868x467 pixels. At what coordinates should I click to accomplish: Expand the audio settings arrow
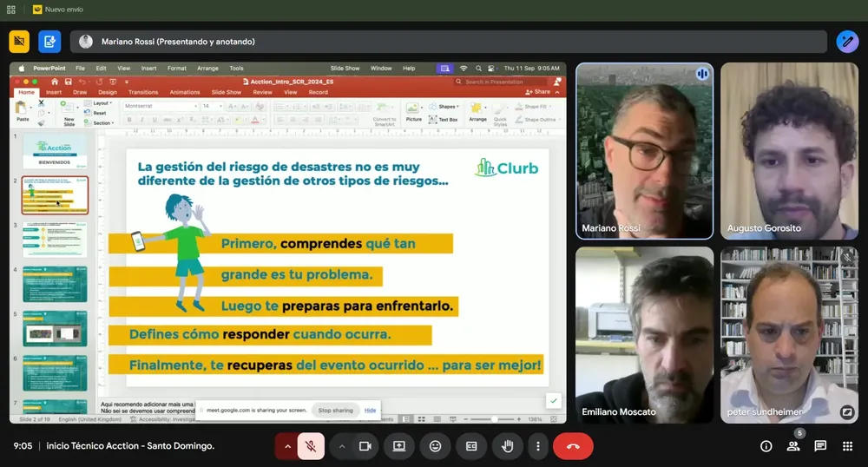coord(287,446)
